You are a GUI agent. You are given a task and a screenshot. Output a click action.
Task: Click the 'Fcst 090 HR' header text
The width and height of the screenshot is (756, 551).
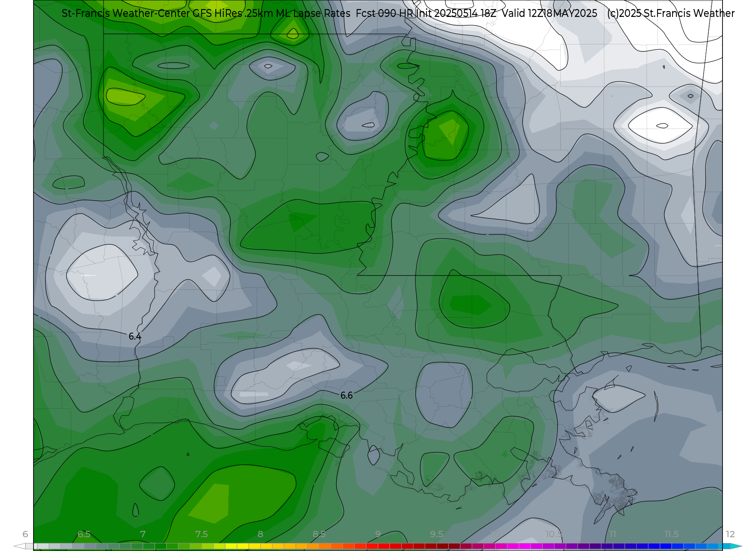point(385,13)
